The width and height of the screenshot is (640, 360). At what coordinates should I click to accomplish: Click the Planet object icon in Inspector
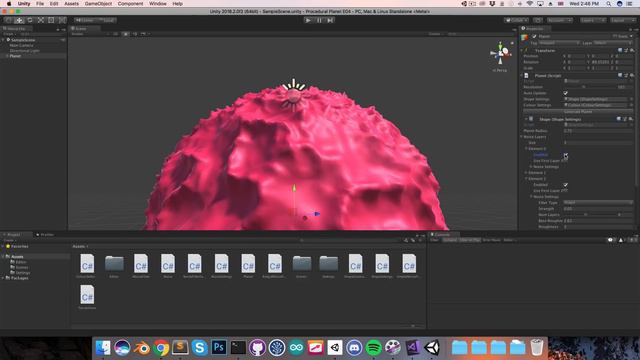524,37
